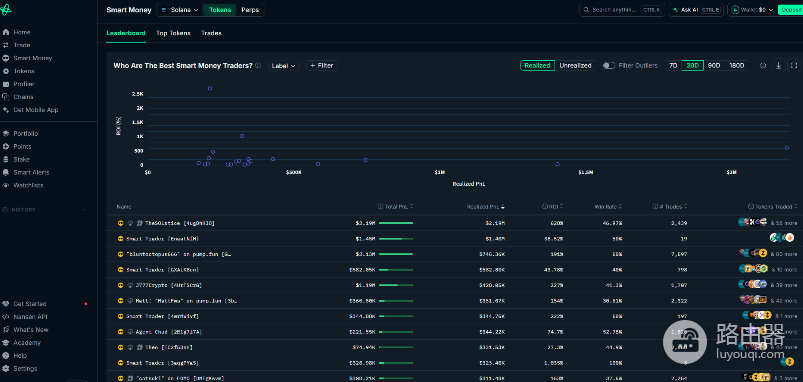Set the time range to 180D
Image resolution: width=803 pixels, height=382 pixels.
pos(736,66)
